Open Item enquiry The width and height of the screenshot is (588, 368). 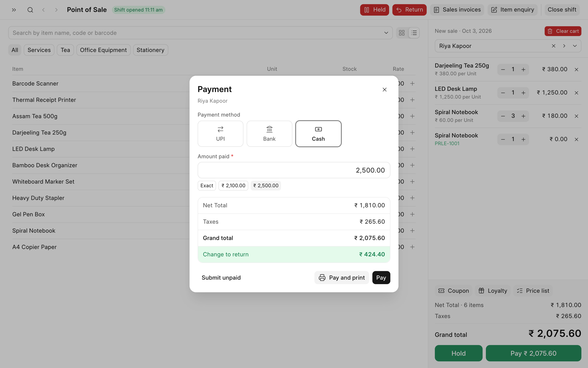coord(513,10)
